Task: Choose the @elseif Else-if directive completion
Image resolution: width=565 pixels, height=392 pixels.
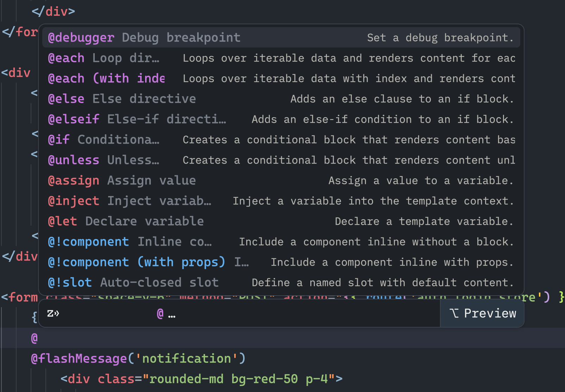Action: tap(281, 119)
